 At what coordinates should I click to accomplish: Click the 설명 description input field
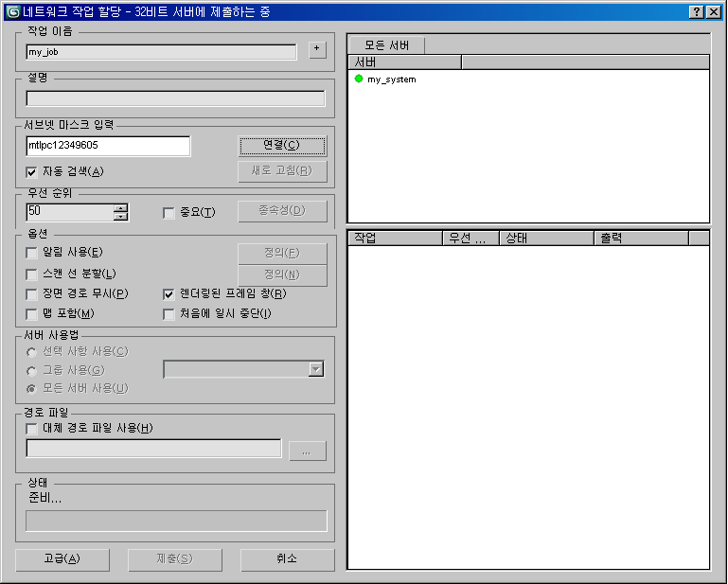pyautogui.click(x=175, y=98)
